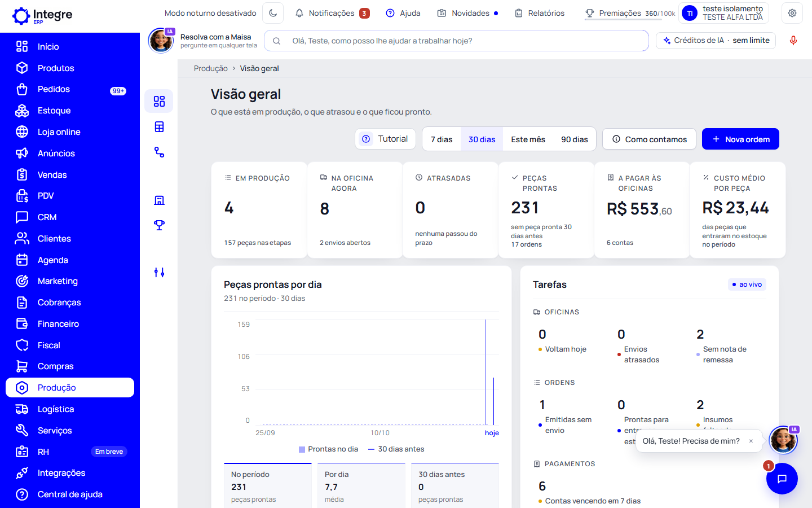Screen dimensions: 812x508
Task: Select the 7 dias period tab
Action: tap(442, 139)
